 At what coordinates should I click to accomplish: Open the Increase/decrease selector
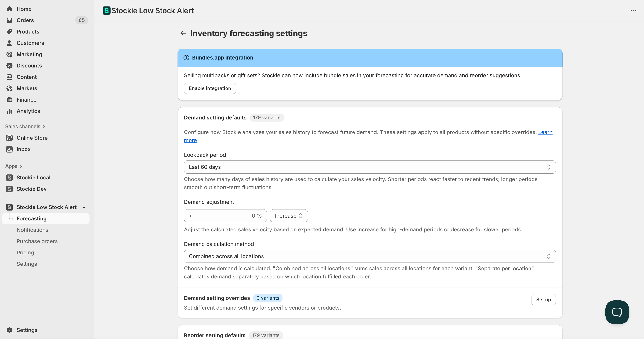(289, 216)
